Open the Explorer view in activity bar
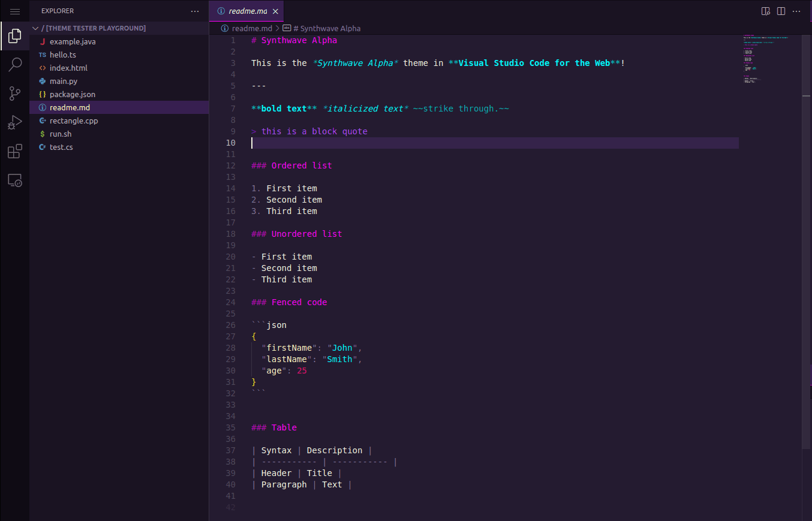This screenshot has width=812, height=521. 15,37
